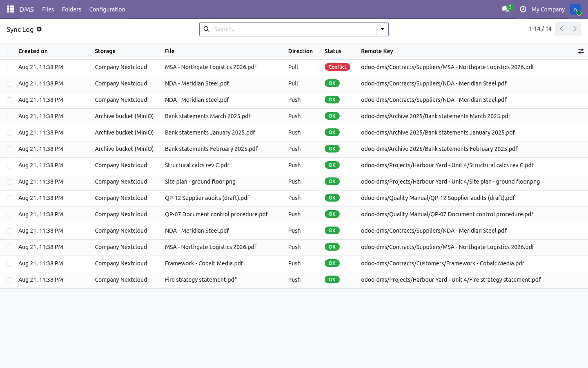Sort by File column header
Screen dimensions: 588x368
coord(170,51)
